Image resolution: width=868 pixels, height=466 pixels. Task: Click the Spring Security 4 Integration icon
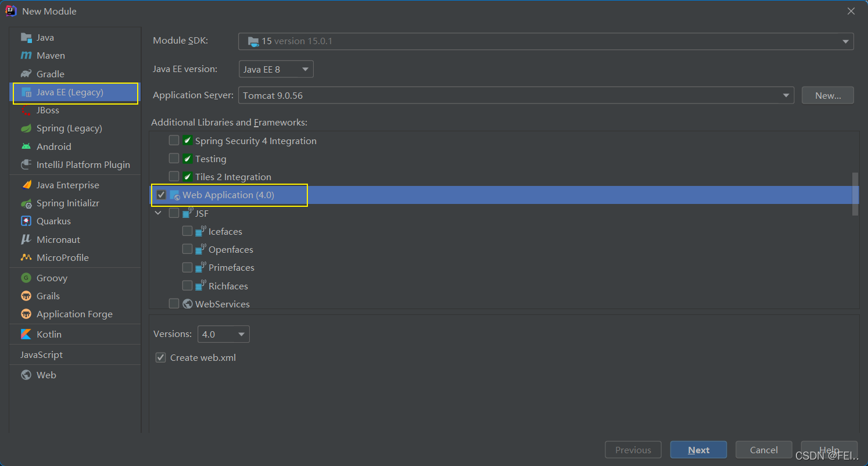188,141
